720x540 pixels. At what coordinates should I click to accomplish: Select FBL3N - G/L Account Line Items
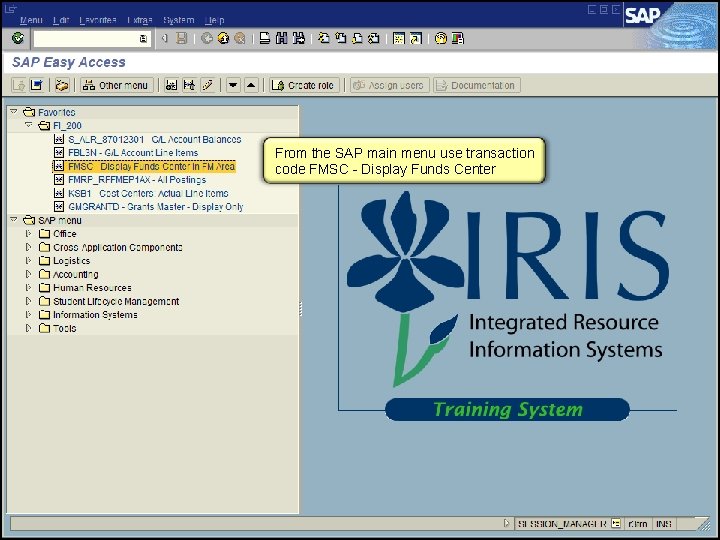pyautogui.click(x=133, y=152)
